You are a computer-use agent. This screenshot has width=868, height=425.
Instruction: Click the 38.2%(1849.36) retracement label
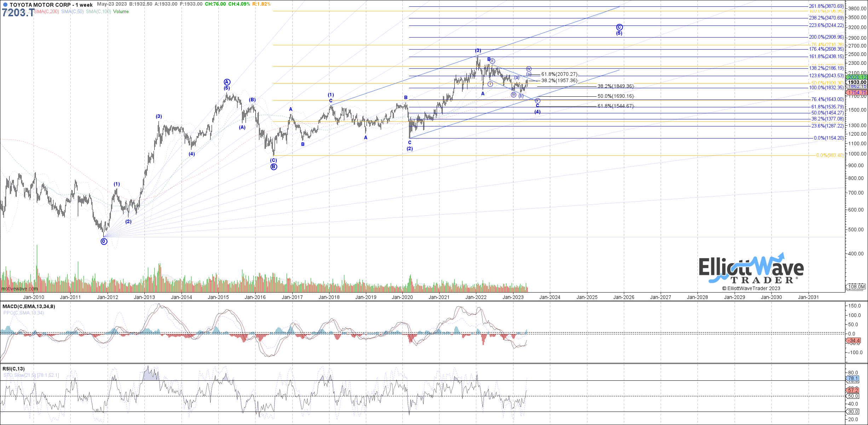click(x=616, y=86)
